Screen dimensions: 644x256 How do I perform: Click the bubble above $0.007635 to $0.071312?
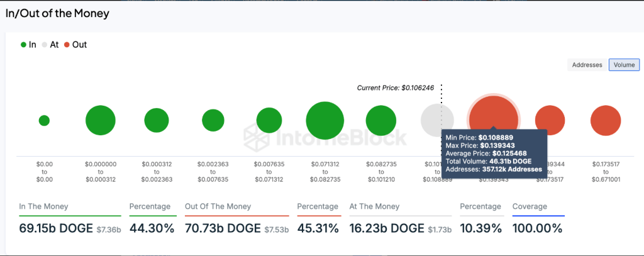pyautogui.click(x=269, y=120)
